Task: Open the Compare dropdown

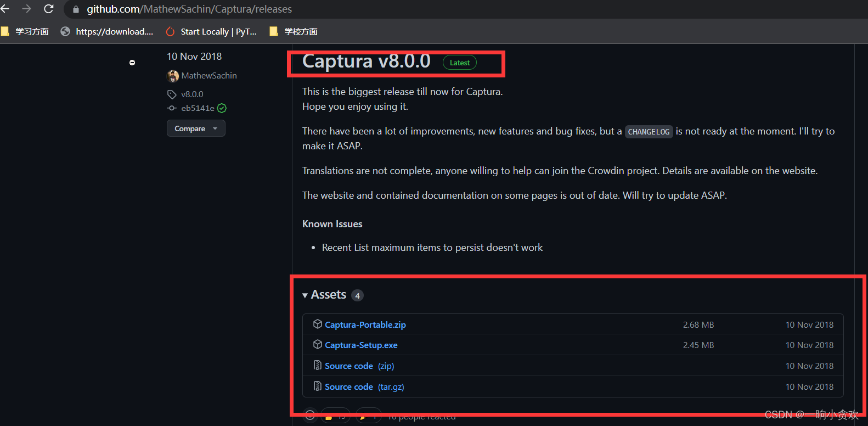Action: click(196, 128)
